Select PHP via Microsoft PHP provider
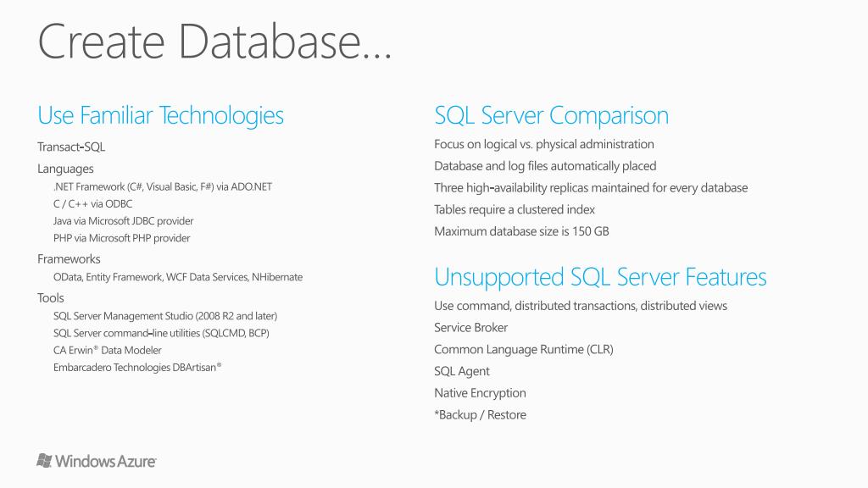This screenshot has height=488, width=868. (x=122, y=238)
